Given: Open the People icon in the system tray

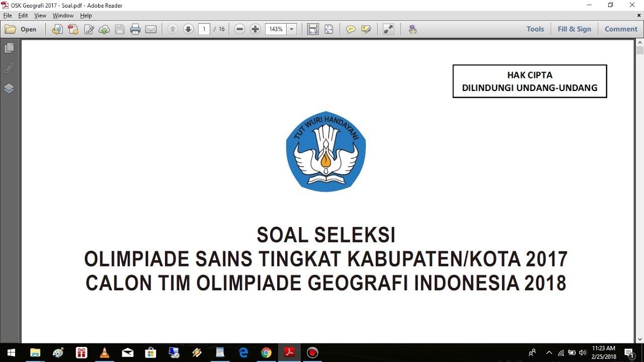Looking at the screenshot, I should coord(532,353).
